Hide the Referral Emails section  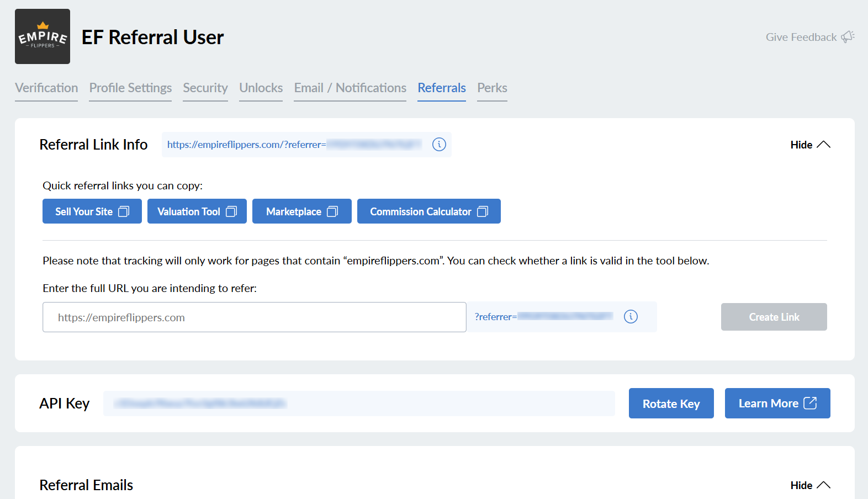tap(810, 485)
